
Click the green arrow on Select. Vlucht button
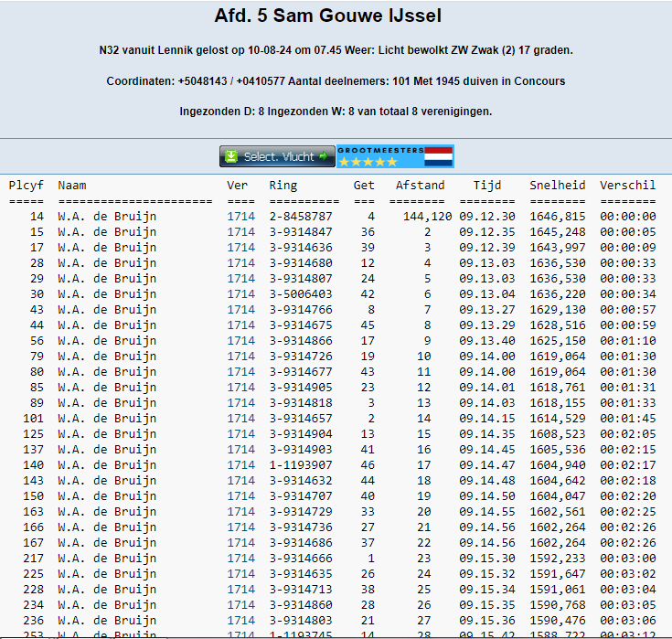(323, 156)
